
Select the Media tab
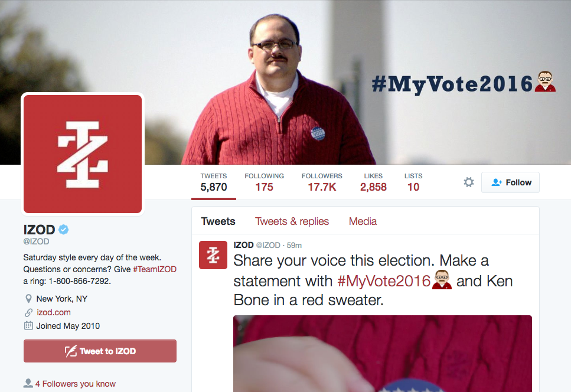[363, 221]
